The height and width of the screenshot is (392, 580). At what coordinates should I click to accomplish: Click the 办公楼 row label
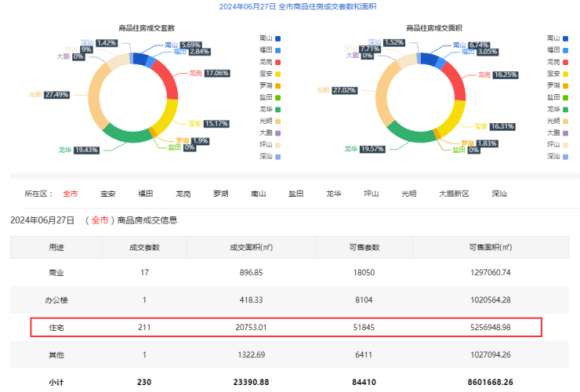pos(56,299)
